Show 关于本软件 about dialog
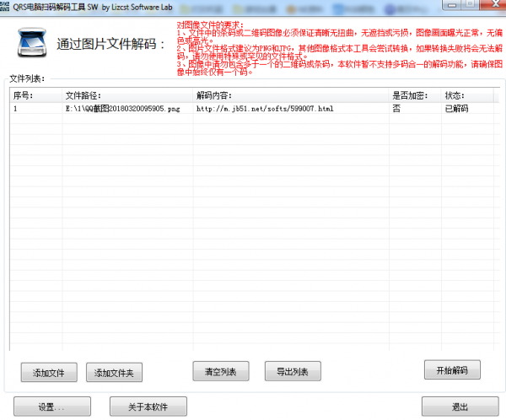The image size is (506, 420). tap(148, 407)
